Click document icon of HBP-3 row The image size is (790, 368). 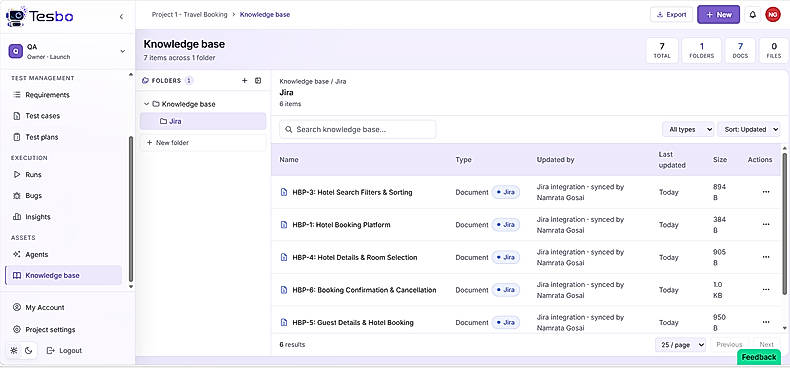point(283,192)
